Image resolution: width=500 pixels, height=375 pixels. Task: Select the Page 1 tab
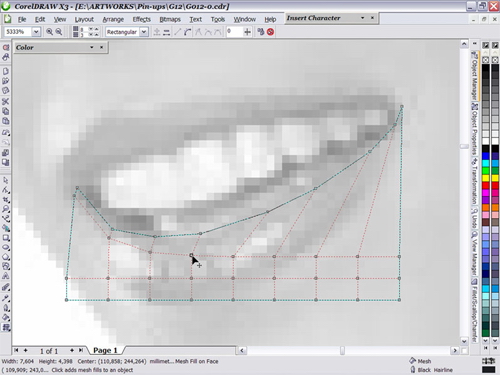pyautogui.click(x=105, y=350)
